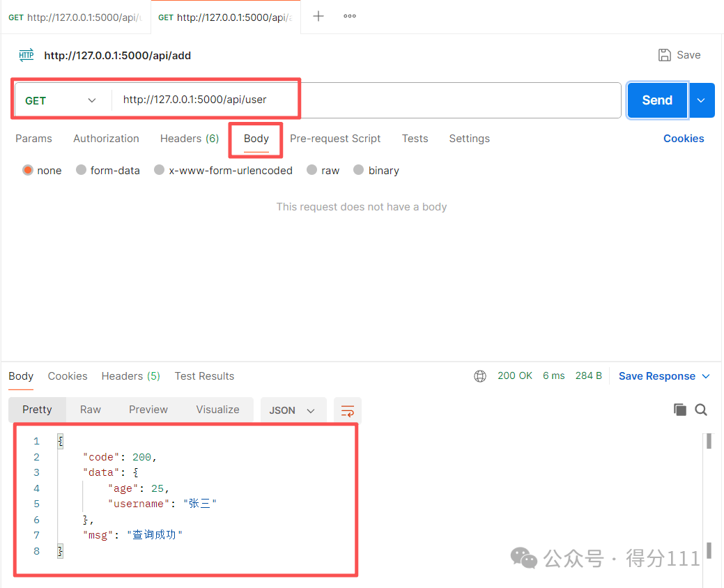Switch to response Body tab
This screenshot has height=588, width=724.
21,376
